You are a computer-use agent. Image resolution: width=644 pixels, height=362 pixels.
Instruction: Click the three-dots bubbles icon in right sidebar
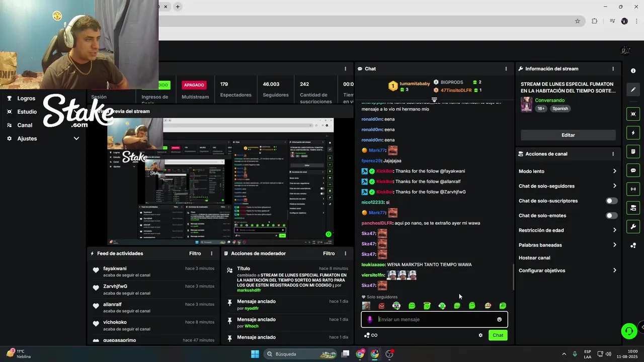[633, 245]
